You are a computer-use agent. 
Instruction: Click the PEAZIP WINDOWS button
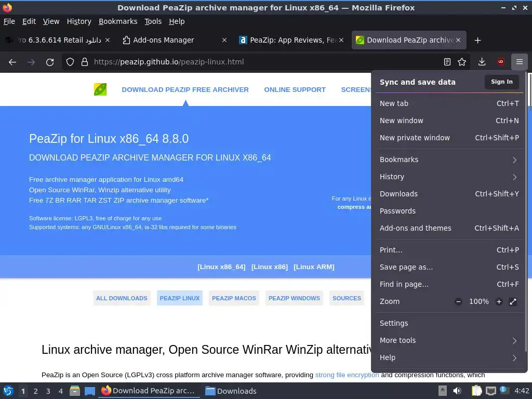tap(294, 298)
